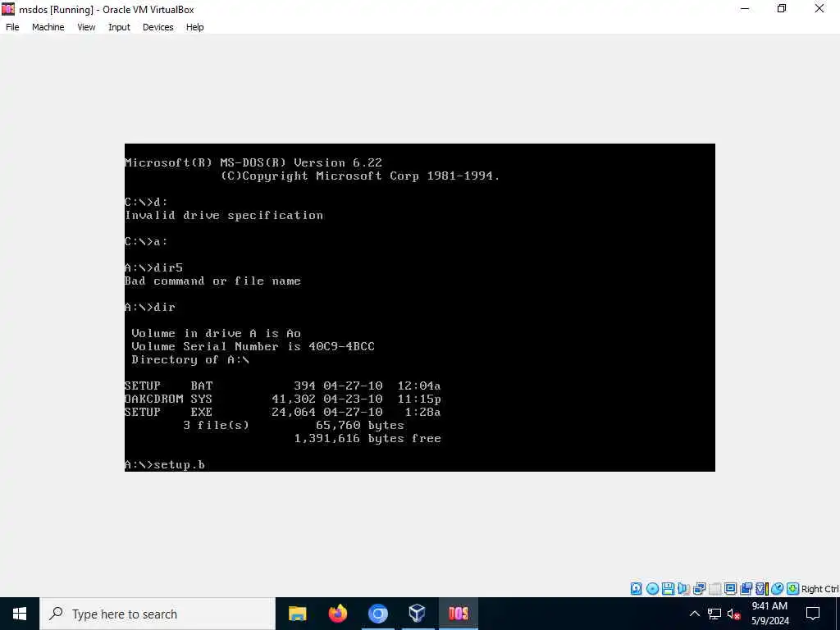Launch Firefox from the taskbar
This screenshot has width=840, height=630.
point(337,614)
